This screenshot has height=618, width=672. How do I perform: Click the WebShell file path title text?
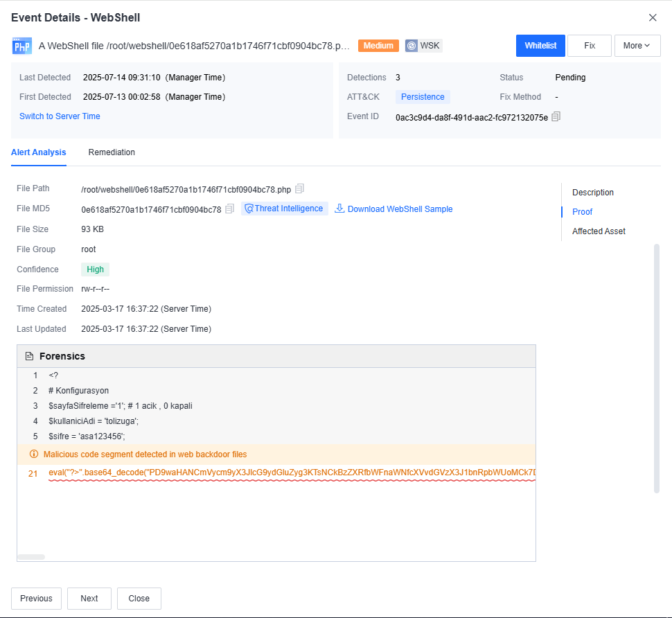[x=194, y=46]
